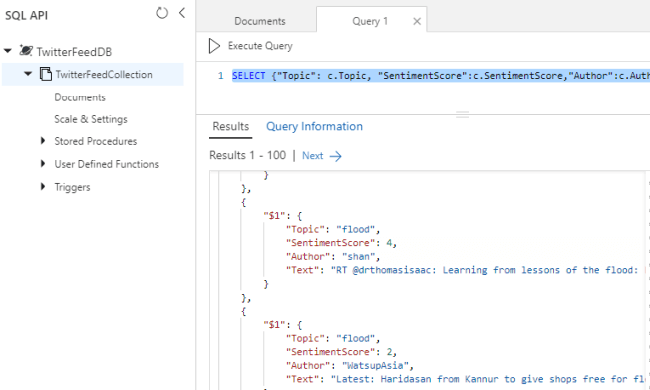Expand Stored Procedures node
The height and width of the screenshot is (390, 650).
tap(43, 141)
